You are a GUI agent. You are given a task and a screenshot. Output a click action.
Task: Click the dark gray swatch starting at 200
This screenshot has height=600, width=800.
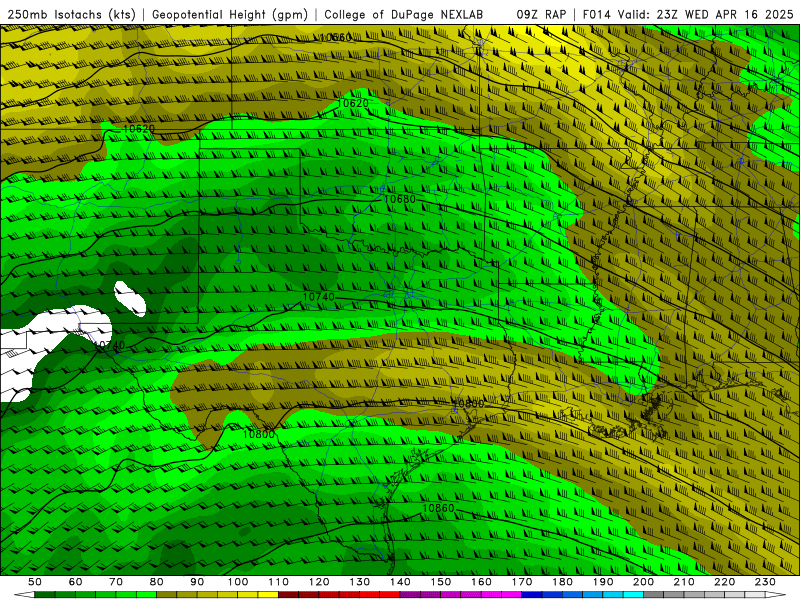(654, 595)
